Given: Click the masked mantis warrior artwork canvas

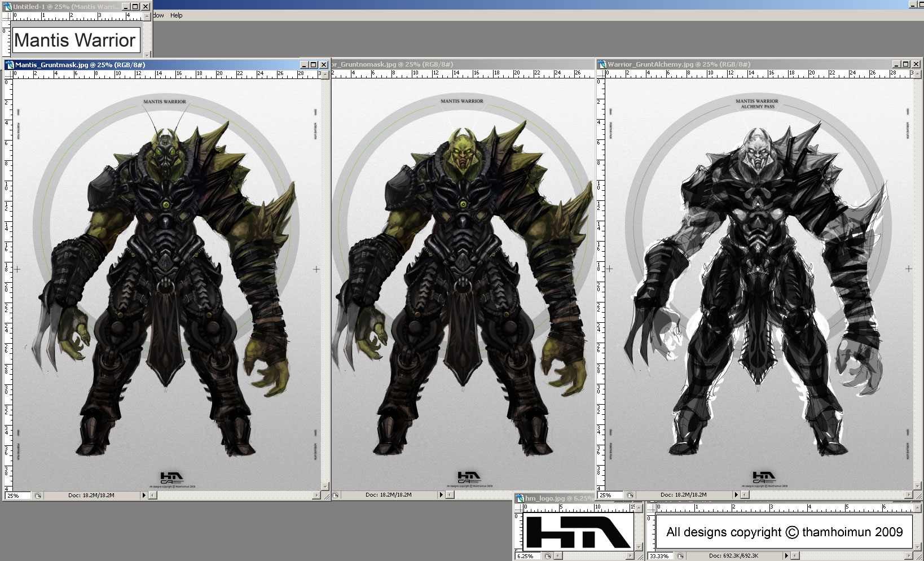Looking at the screenshot, I should coord(166,284).
